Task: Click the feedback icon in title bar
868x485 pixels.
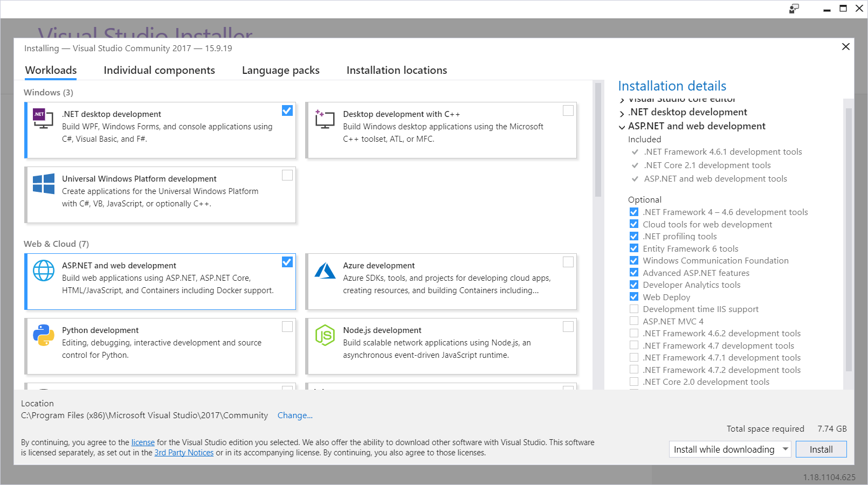Action: coord(794,9)
